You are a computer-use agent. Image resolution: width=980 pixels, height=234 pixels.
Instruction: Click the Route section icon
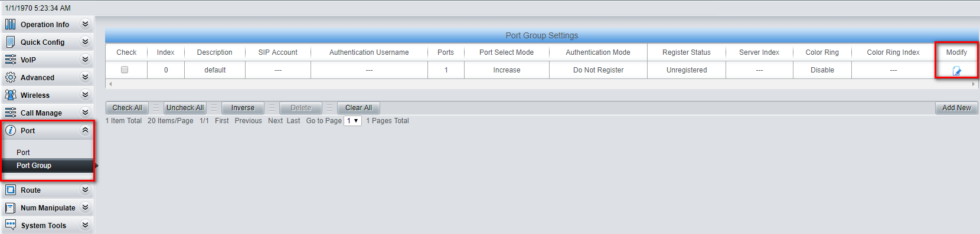[11, 190]
